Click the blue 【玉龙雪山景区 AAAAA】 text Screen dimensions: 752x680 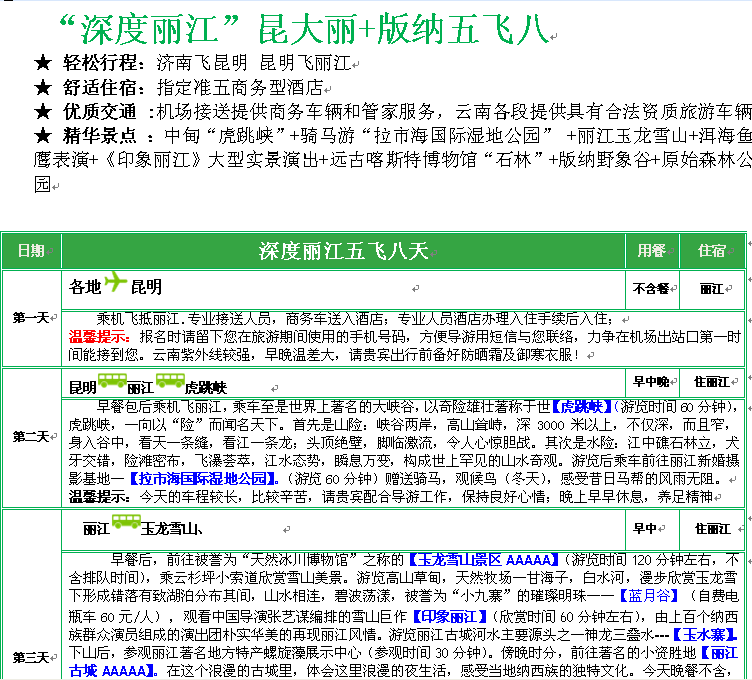click(483, 559)
